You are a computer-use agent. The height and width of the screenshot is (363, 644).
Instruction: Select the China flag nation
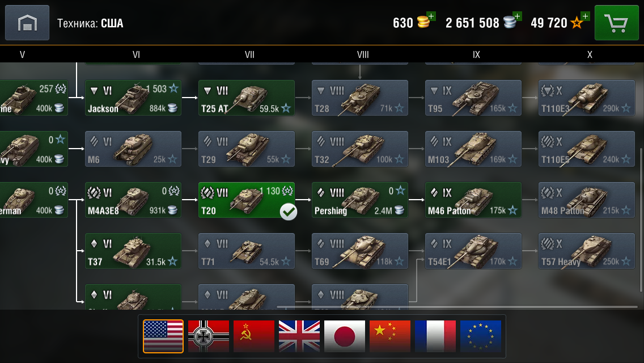pos(390,336)
